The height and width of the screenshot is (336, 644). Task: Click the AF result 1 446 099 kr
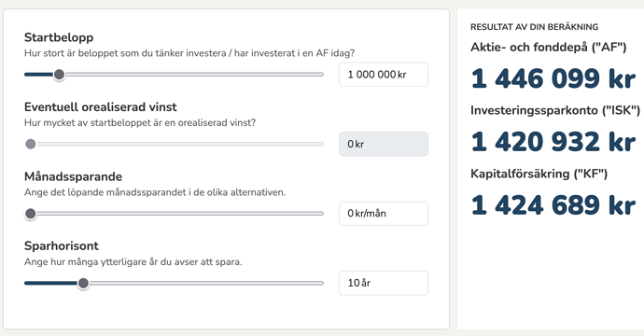coord(553,78)
